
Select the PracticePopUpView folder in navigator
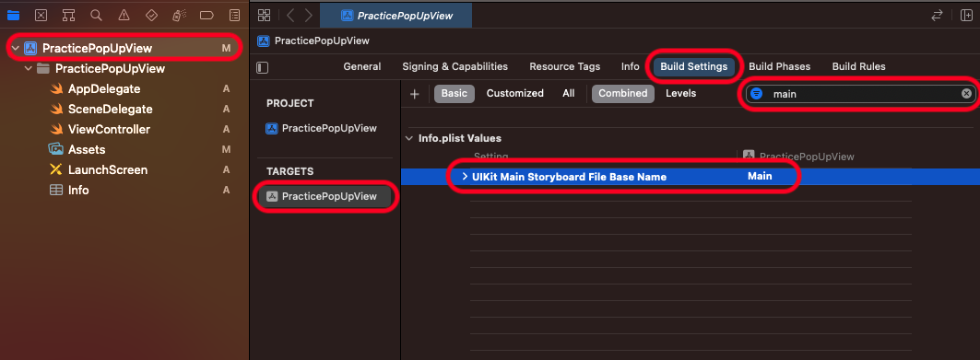tap(110, 69)
